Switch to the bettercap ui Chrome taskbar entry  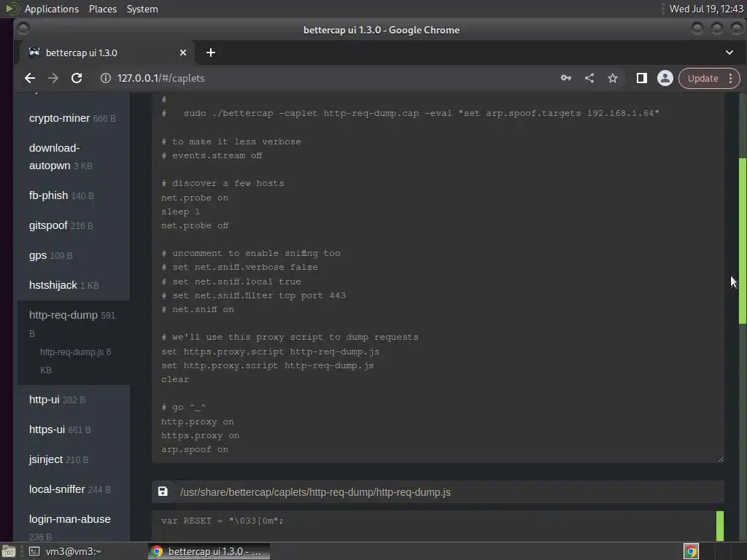pyautogui.click(x=209, y=551)
